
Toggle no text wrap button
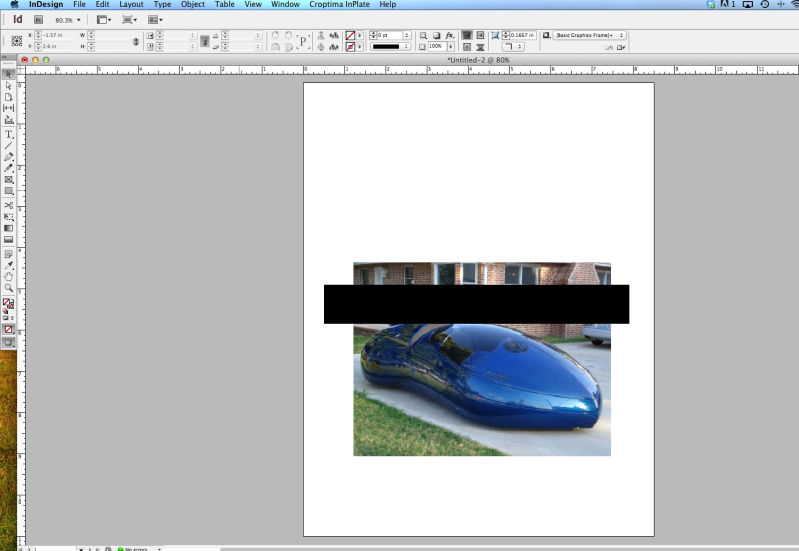(466, 35)
